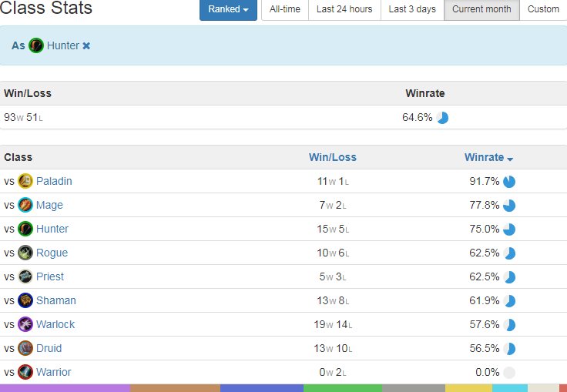Click the 5W 3L record
The height and width of the screenshot is (392, 567).
coord(333,276)
